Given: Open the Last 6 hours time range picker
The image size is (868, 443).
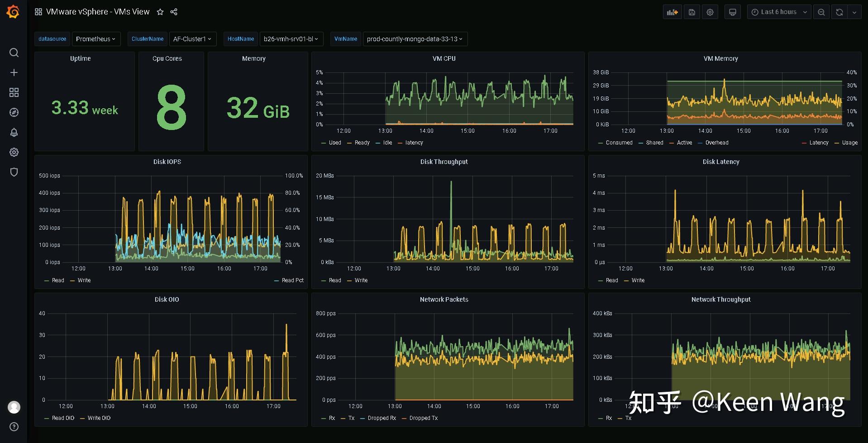Looking at the screenshot, I should point(778,12).
